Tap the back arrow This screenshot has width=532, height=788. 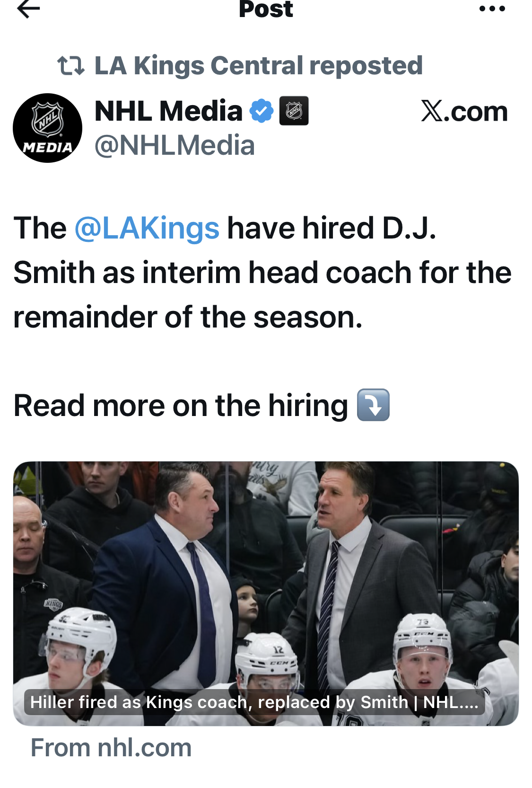pos(28,9)
